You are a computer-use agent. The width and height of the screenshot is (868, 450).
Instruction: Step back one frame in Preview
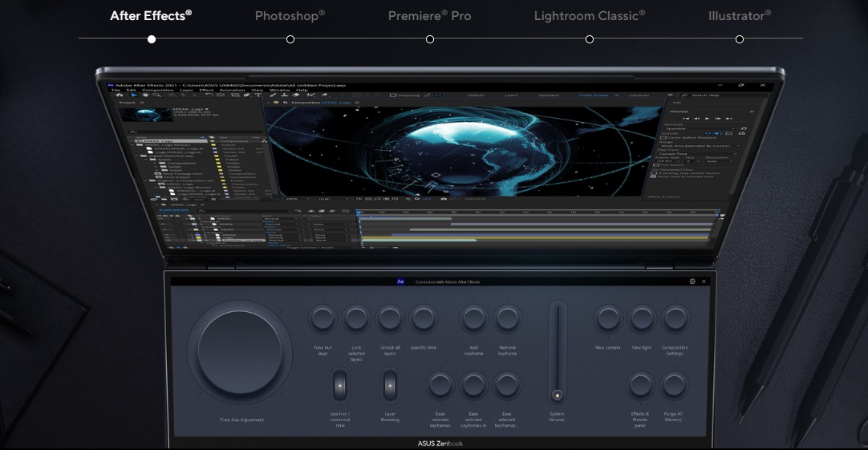(x=696, y=119)
